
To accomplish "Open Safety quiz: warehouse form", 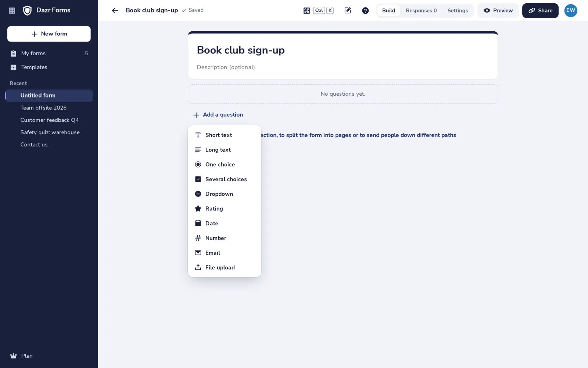I will pos(49,132).
